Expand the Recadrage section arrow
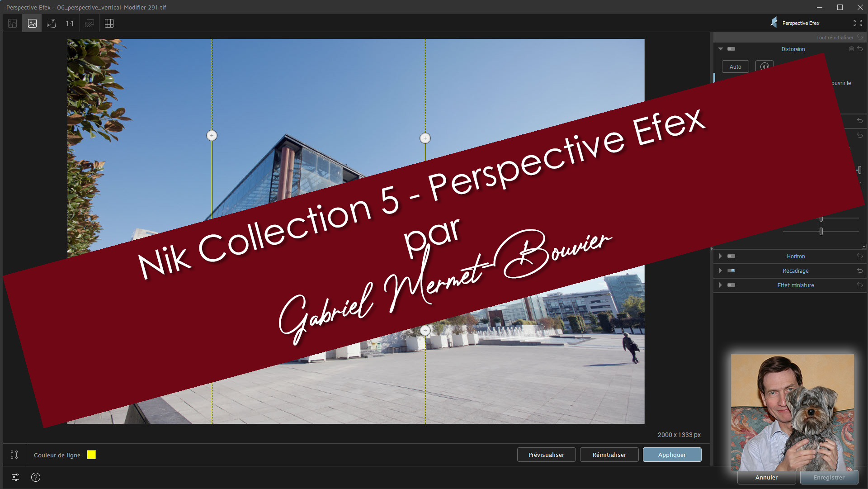Screen dimensions: 868x489 (721, 271)
